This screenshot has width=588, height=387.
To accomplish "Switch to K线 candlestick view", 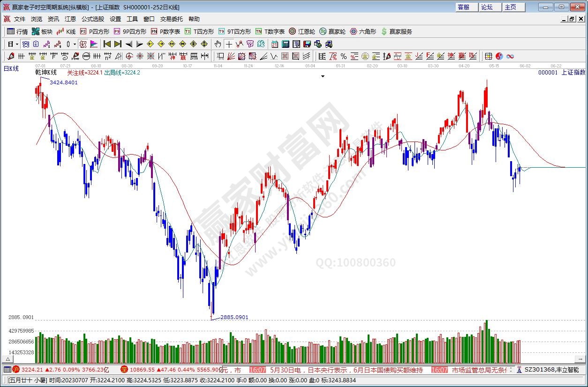I will (x=66, y=31).
